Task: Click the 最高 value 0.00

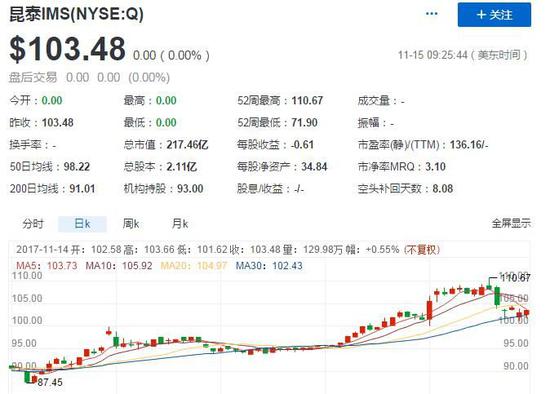Action: click(166, 101)
